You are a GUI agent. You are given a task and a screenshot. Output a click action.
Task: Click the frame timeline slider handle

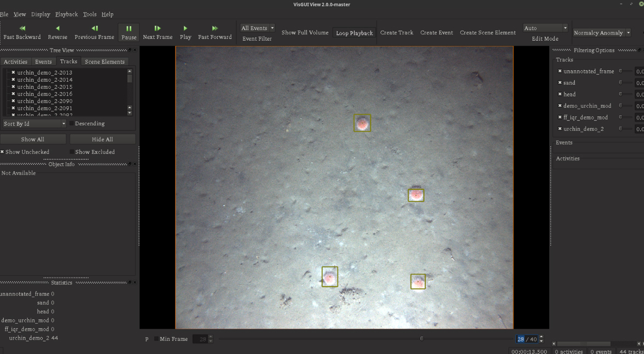(x=421, y=339)
